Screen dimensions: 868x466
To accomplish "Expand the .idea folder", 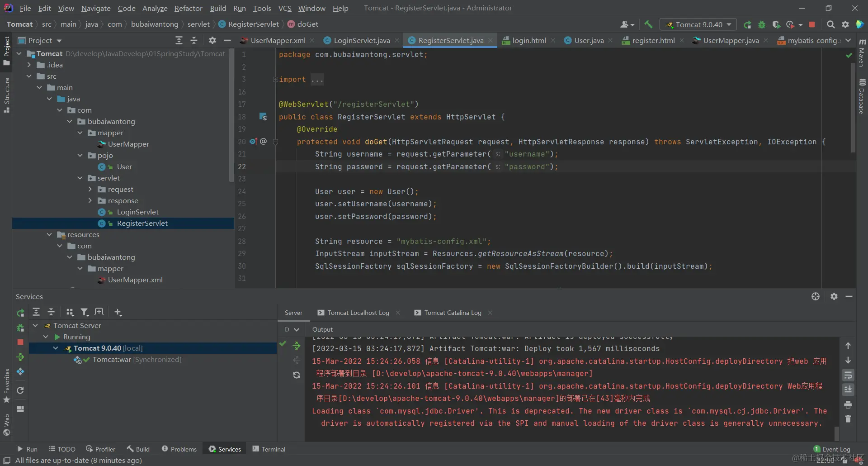I will [x=29, y=65].
